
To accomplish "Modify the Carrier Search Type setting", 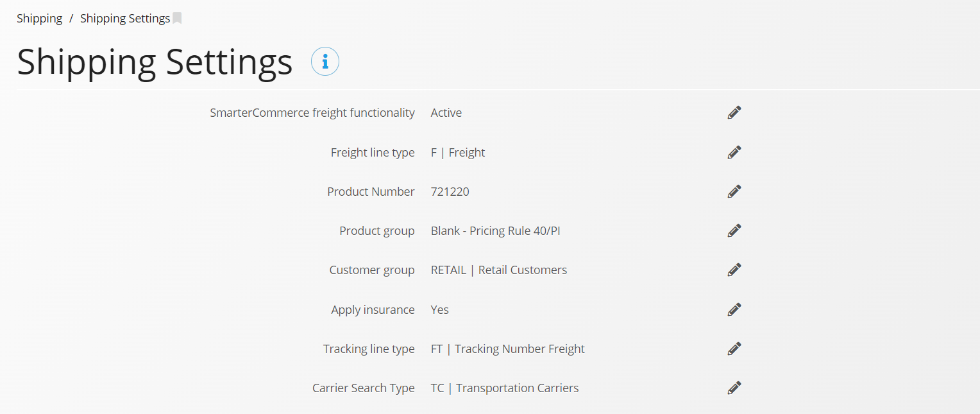I will coord(734,388).
